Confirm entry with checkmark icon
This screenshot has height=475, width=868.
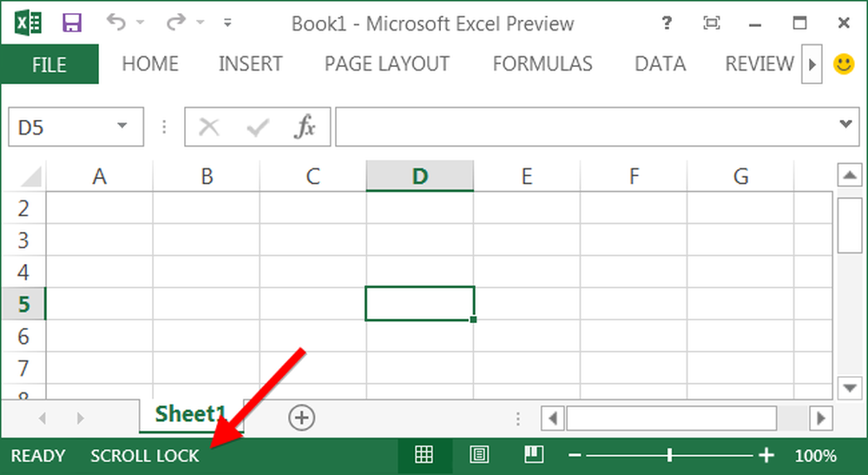click(258, 128)
